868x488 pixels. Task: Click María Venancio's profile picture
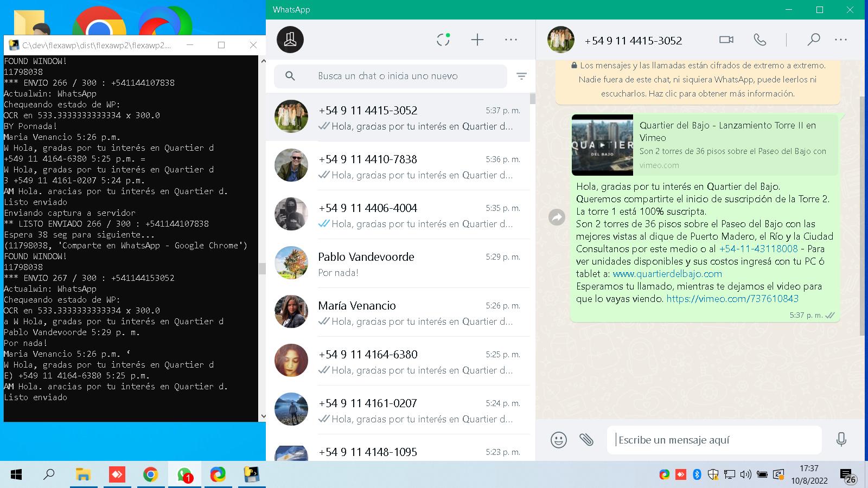[x=291, y=312]
